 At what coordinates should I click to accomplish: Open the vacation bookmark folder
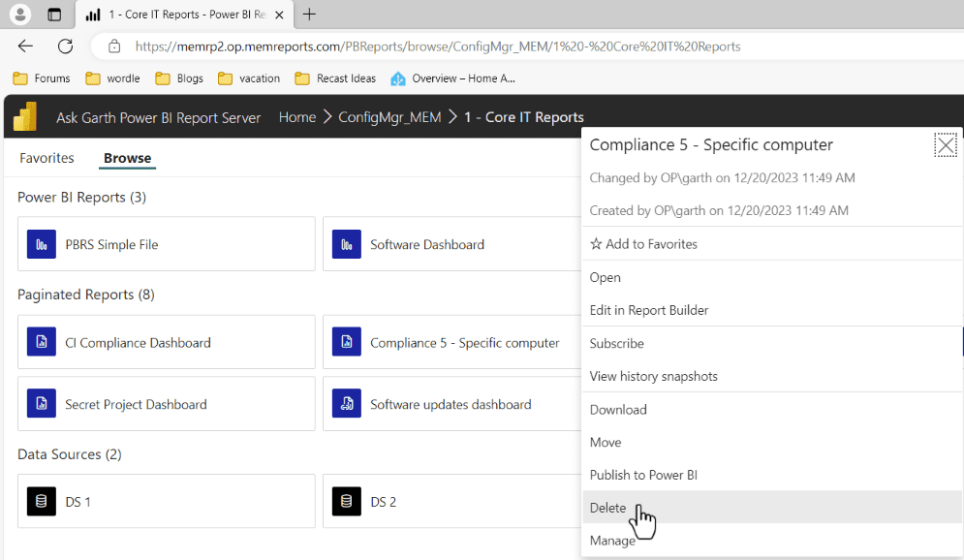click(249, 78)
